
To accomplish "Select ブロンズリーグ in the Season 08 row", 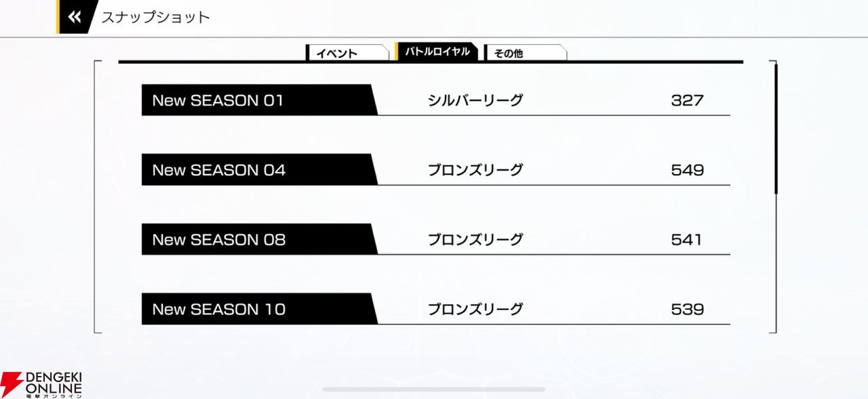I will [x=475, y=240].
